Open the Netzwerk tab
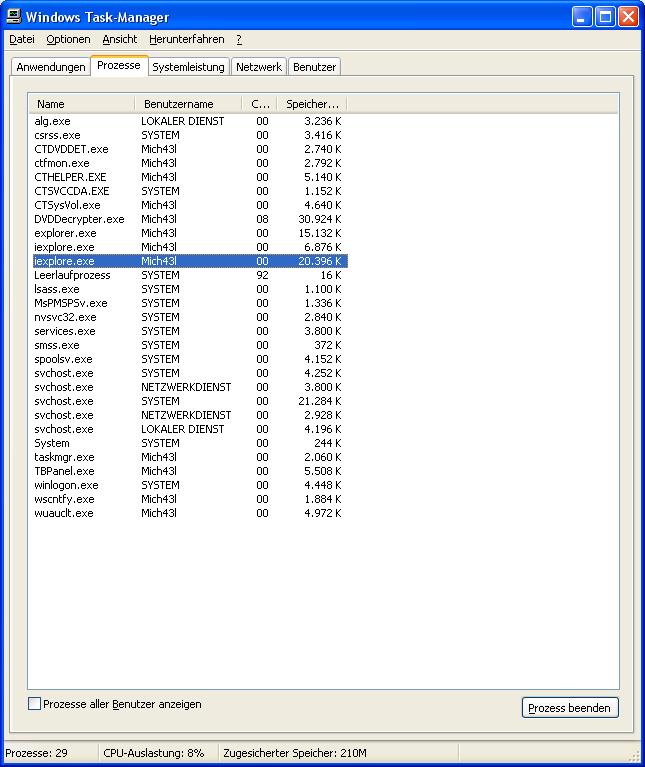Screen dimensions: 645x767 (259, 67)
